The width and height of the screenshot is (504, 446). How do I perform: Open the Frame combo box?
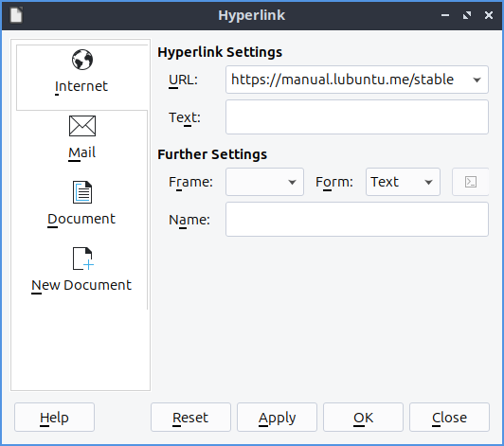click(264, 182)
